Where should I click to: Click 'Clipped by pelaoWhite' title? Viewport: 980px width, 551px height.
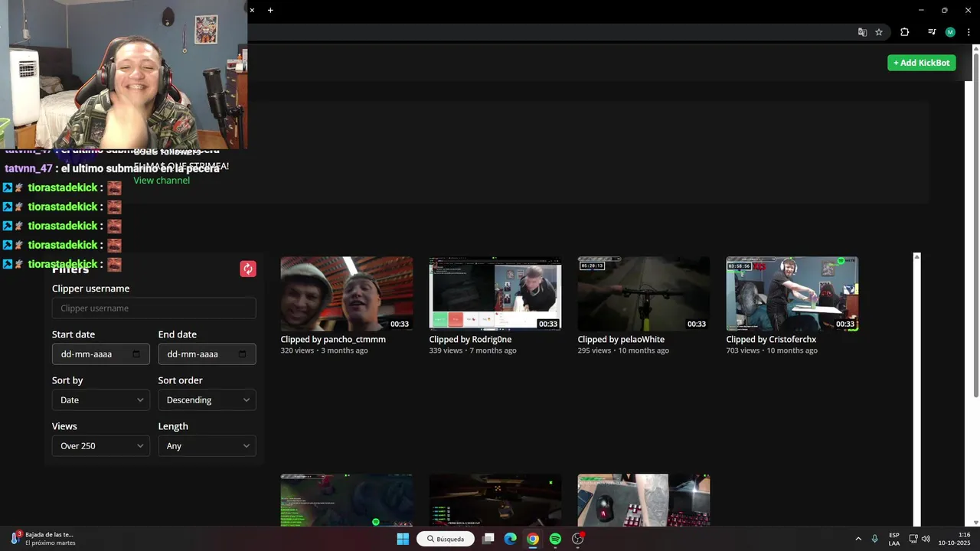(621, 340)
